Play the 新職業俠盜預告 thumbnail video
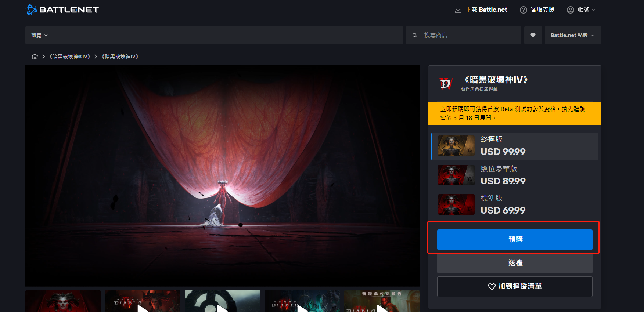Image resolution: width=644 pixels, height=312 pixels. (x=382, y=301)
